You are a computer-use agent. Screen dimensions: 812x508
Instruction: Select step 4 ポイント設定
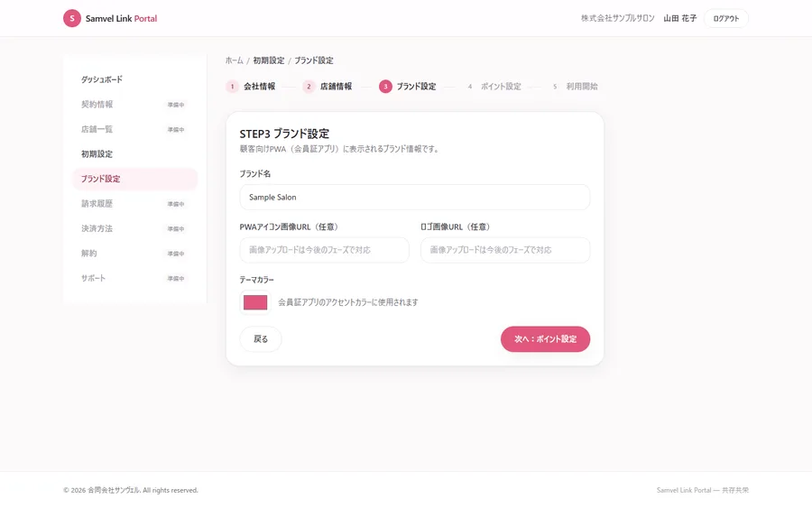click(x=493, y=87)
